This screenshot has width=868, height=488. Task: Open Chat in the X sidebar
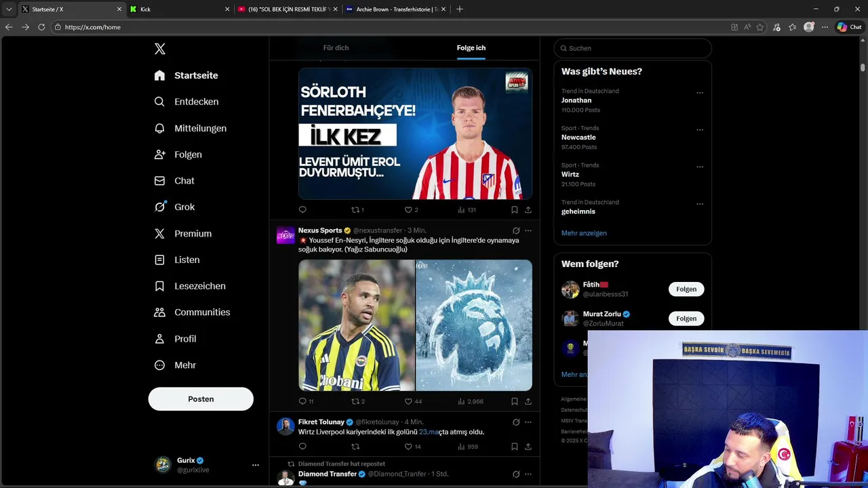click(x=174, y=181)
